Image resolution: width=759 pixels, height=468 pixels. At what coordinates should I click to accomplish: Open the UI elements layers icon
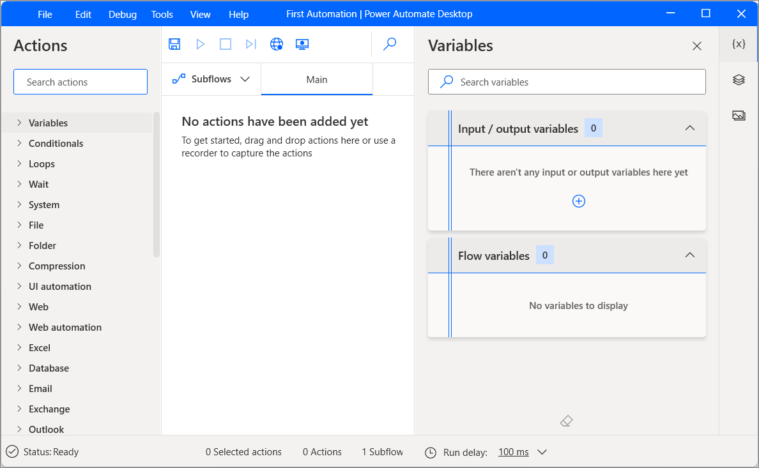[x=738, y=79]
